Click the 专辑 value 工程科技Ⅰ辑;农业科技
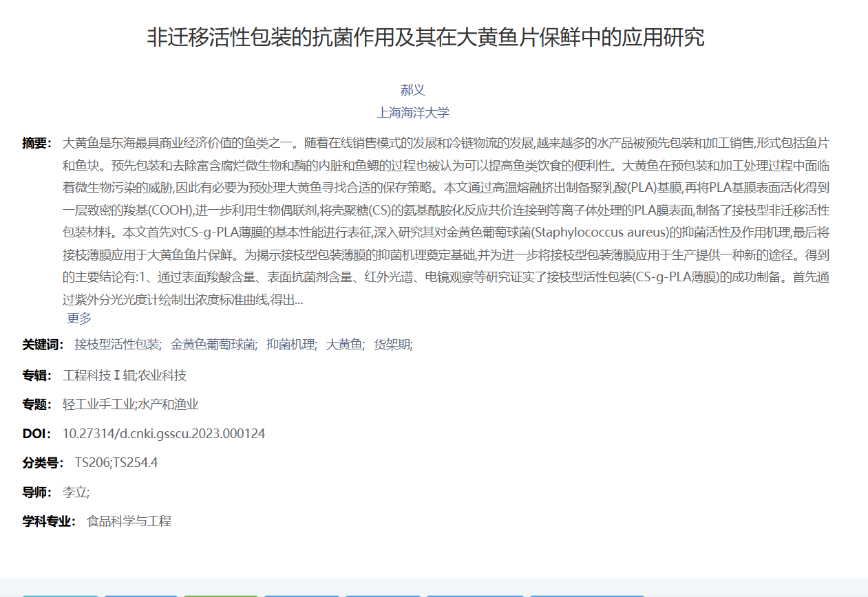The width and height of the screenshot is (868, 597). pos(125,376)
